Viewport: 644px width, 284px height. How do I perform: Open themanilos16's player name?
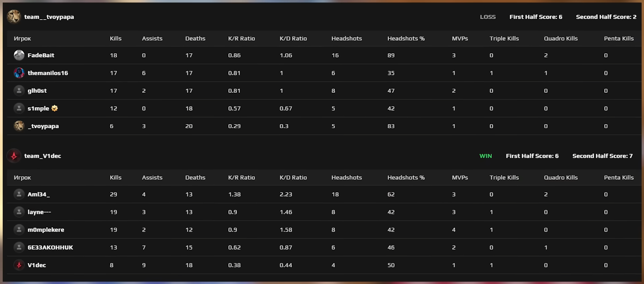pos(48,73)
